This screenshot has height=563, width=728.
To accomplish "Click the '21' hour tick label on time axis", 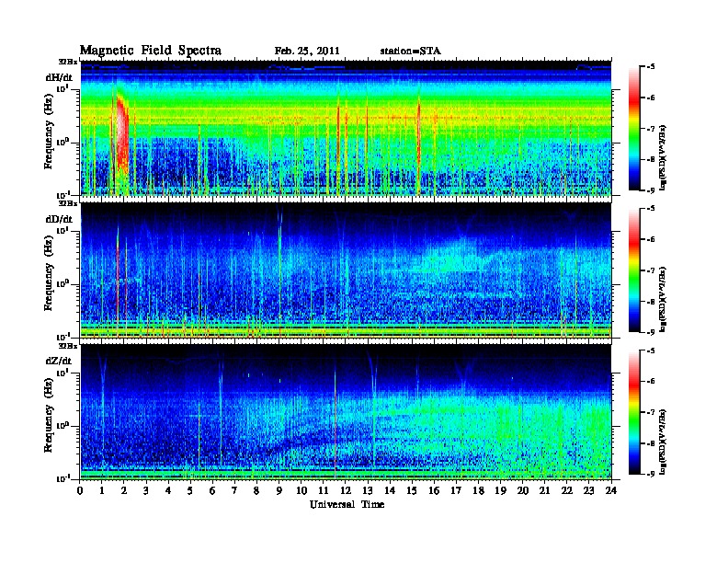I will point(545,490).
